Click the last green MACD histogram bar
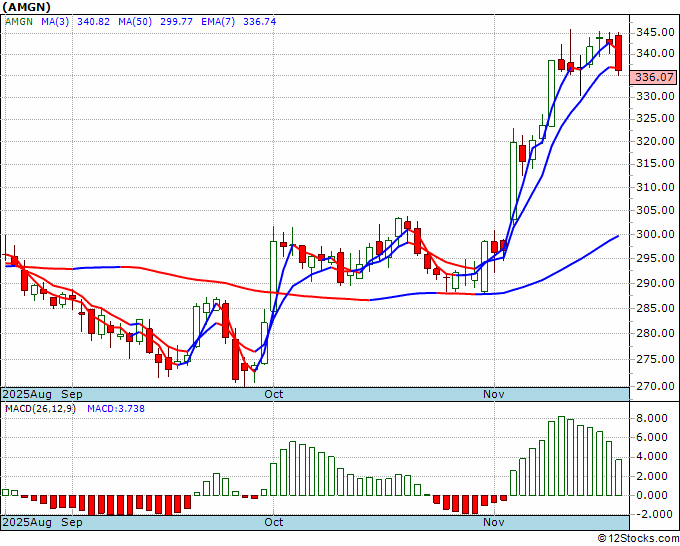The height and width of the screenshot is (546, 680). pos(618,477)
